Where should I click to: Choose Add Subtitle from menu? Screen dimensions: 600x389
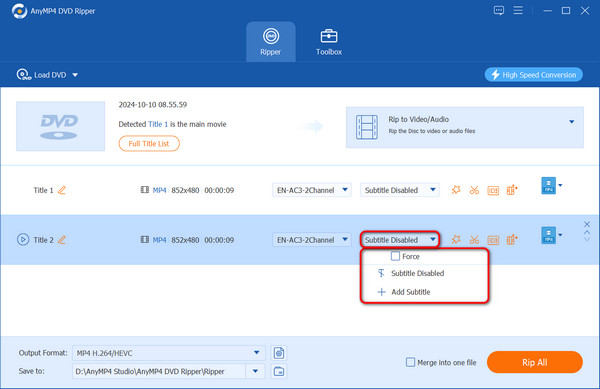(x=411, y=292)
